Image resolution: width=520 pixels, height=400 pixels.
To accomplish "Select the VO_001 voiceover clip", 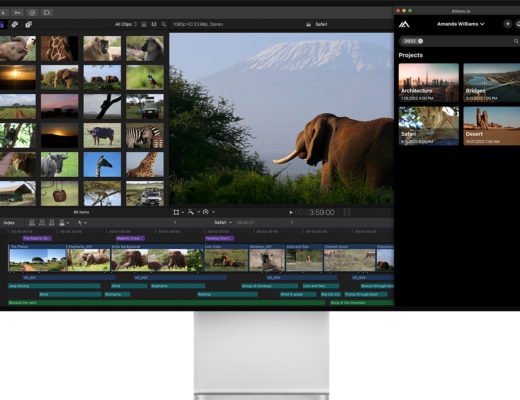I will [69, 277].
